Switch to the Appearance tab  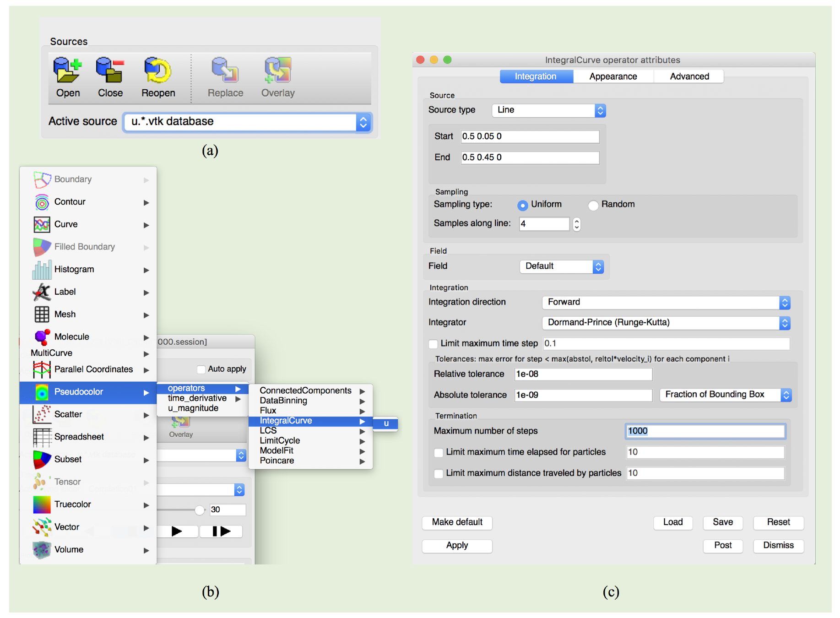[612, 76]
